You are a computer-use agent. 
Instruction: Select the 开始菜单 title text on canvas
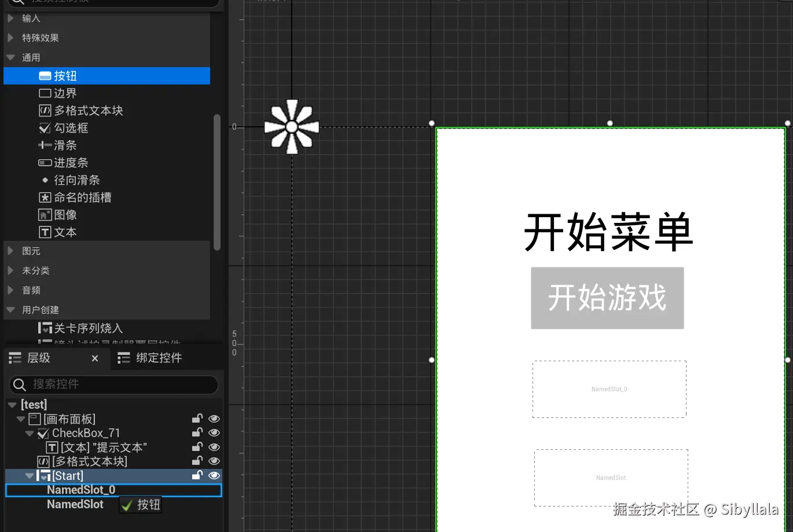(x=608, y=232)
